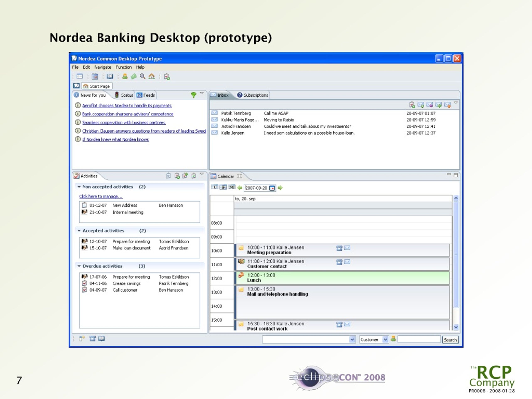Open Bank cooperation sharpens advisers' competence link
This screenshot has height=399, width=532.
pyautogui.click(x=128, y=114)
